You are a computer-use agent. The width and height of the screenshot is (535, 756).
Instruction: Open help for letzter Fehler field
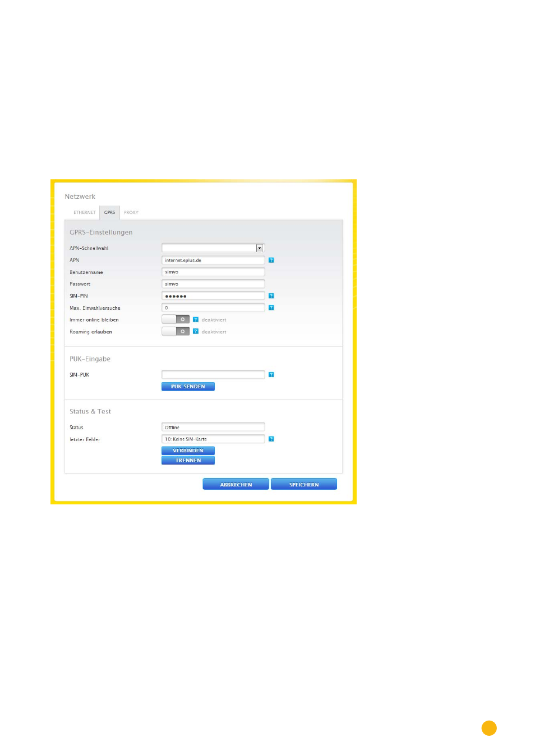[271, 439]
